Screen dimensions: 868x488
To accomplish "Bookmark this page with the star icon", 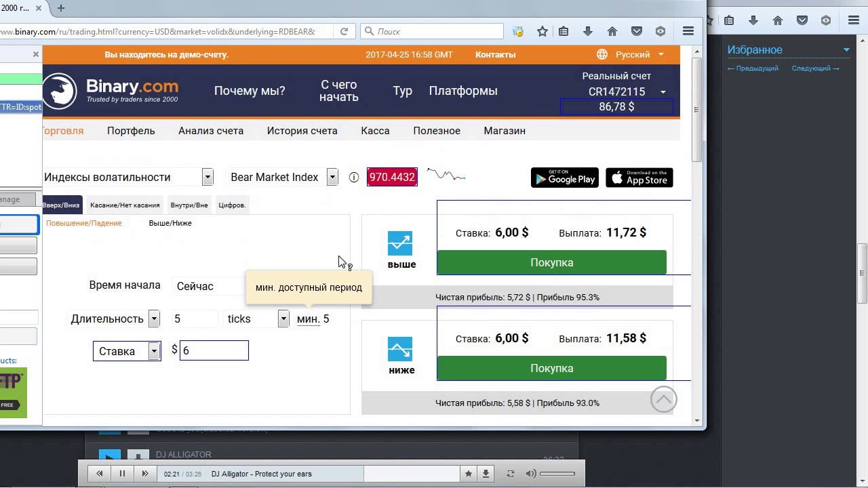I will [x=542, y=31].
